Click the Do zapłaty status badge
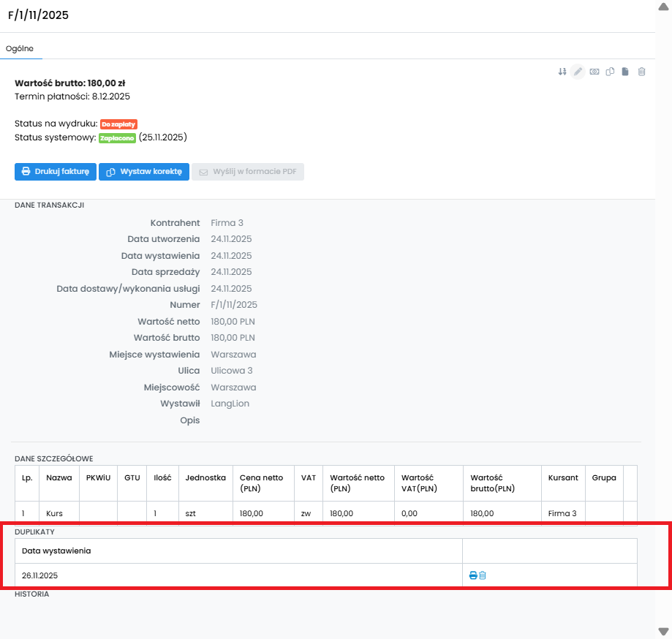Image resolution: width=672 pixels, height=639 pixels. pos(118,124)
